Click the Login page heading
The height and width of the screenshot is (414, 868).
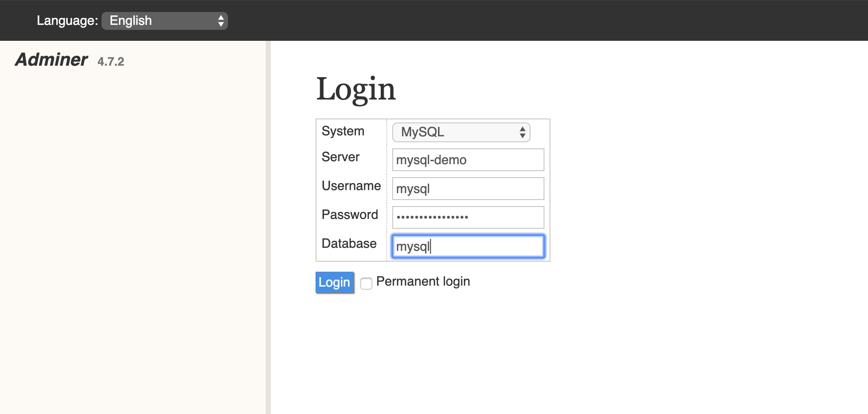click(x=355, y=90)
